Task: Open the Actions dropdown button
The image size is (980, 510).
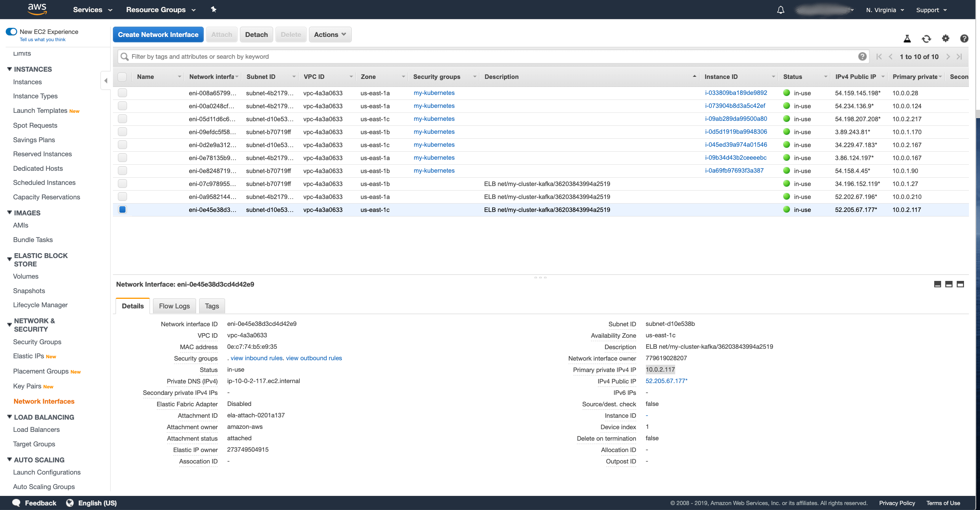Action: click(330, 34)
